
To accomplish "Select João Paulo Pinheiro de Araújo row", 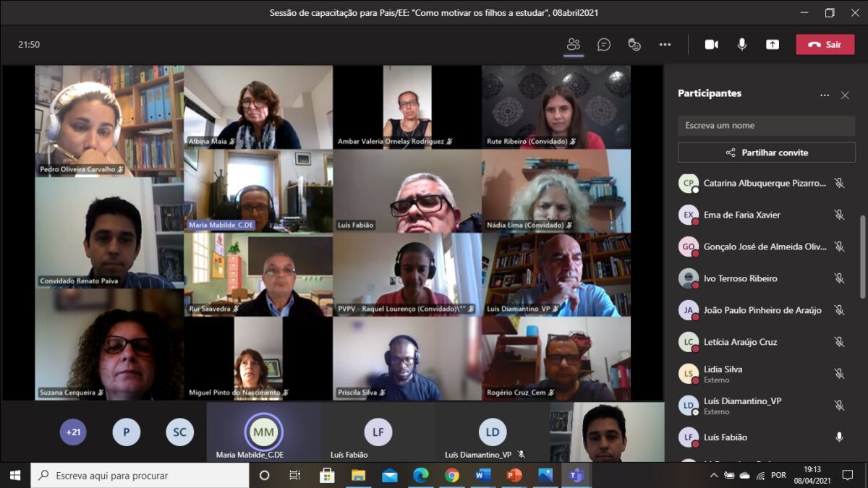I will point(763,310).
